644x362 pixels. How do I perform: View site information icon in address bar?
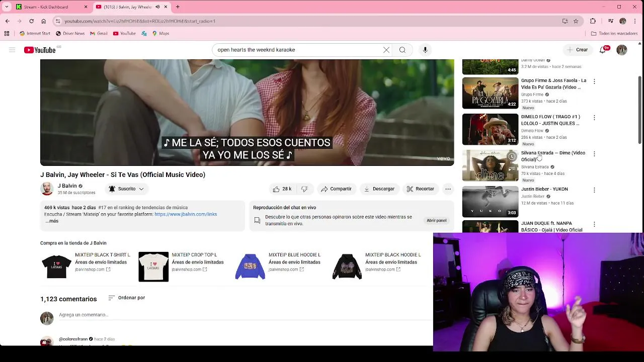click(58, 21)
